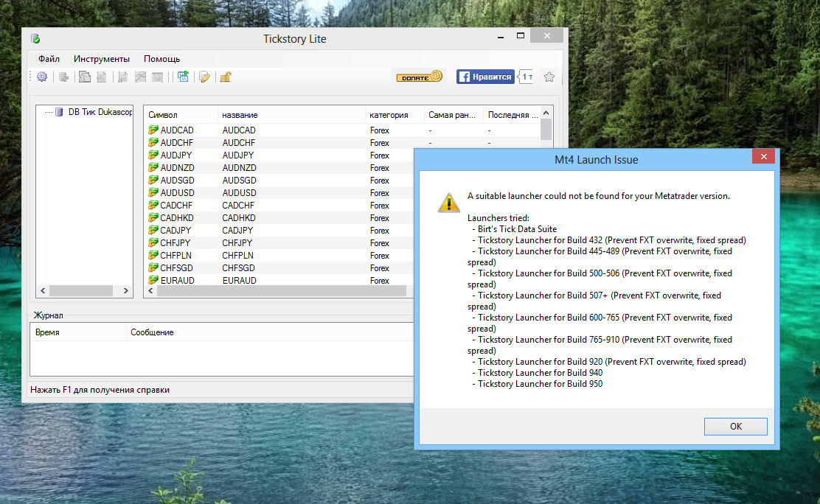
Task: Click the greyed table grid toolbar icon
Action: click(x=157, y=77)
